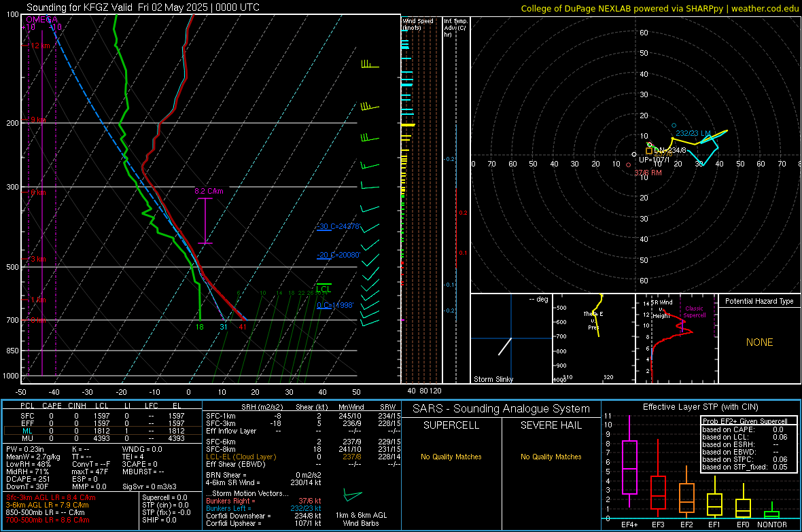Click the Supercell = 0.0 index
The height and width of the screenshot is (532, 802).
164,497
